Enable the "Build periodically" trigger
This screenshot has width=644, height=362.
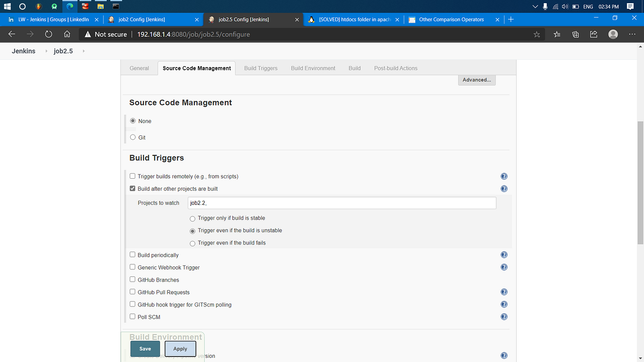click(132, 255)
